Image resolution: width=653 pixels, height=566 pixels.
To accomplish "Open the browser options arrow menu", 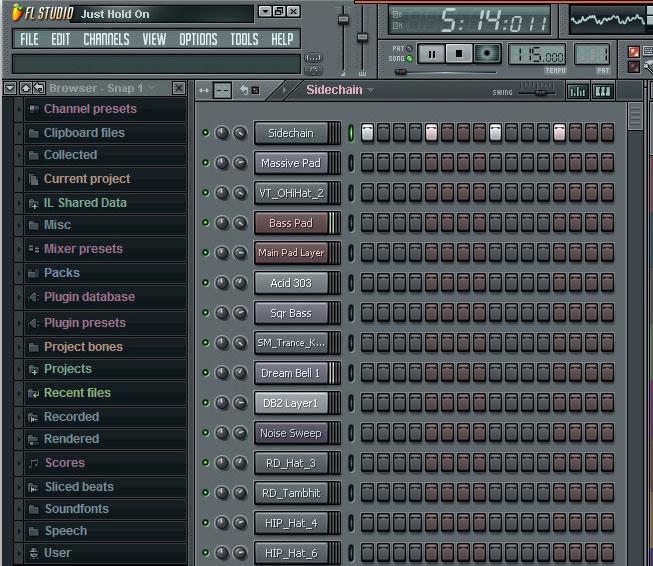I will pyautogui.click(x=10, y=88).
